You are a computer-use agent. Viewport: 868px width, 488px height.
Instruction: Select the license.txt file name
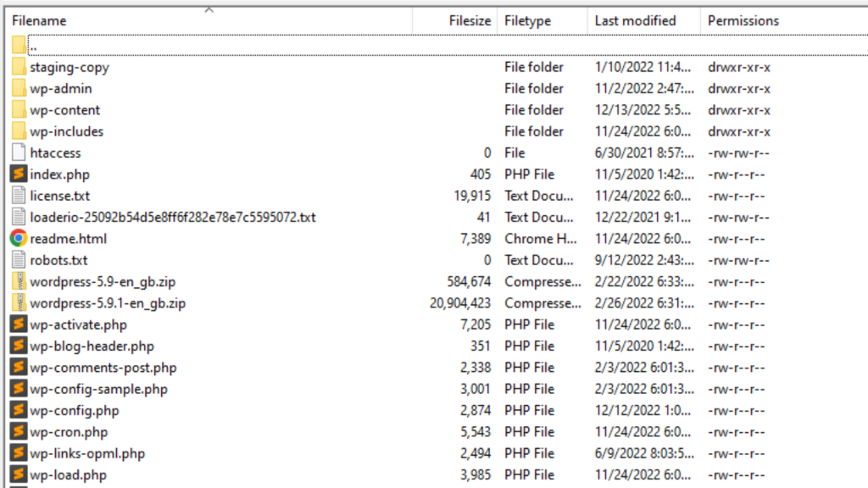pos(60,196)
